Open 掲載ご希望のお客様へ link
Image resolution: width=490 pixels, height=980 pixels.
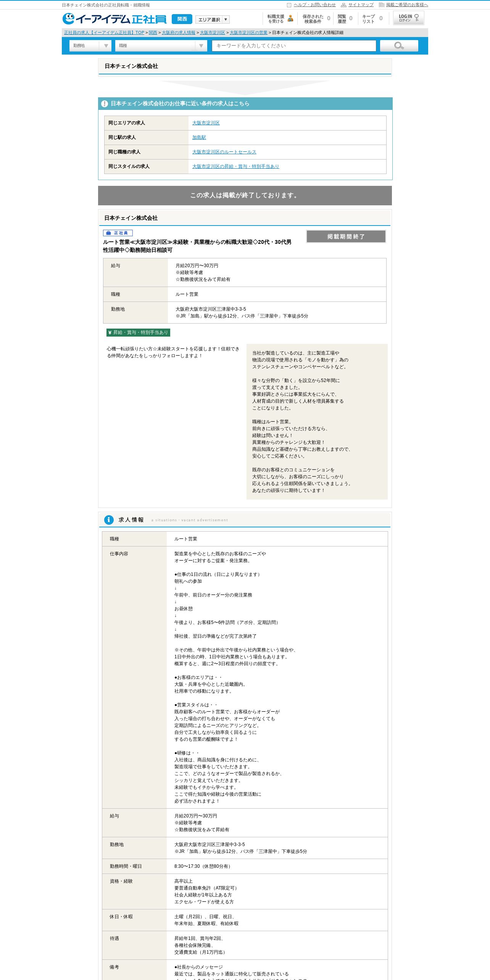coord(407,5)
